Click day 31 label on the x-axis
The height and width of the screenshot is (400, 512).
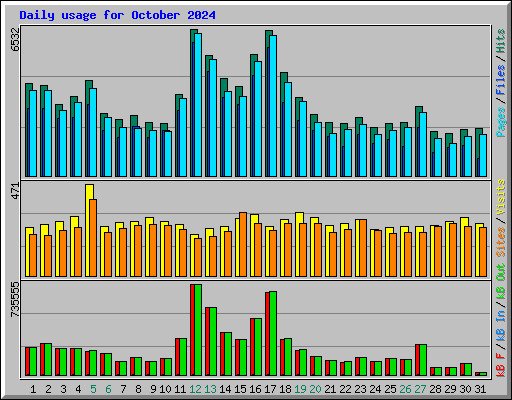click(480, 389)
